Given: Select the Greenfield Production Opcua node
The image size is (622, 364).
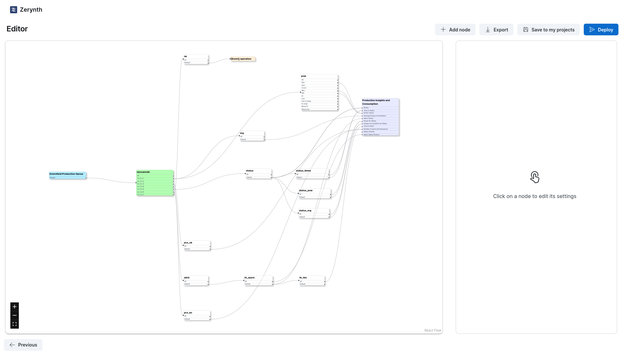Looking at the screenshot, I should click(67, 175).
